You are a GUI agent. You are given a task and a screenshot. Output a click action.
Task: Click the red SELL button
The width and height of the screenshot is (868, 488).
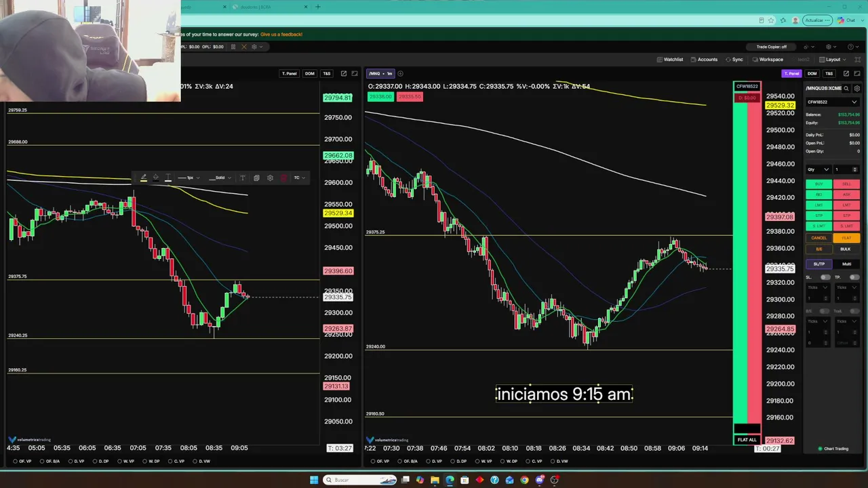click(x=846, y=184)
